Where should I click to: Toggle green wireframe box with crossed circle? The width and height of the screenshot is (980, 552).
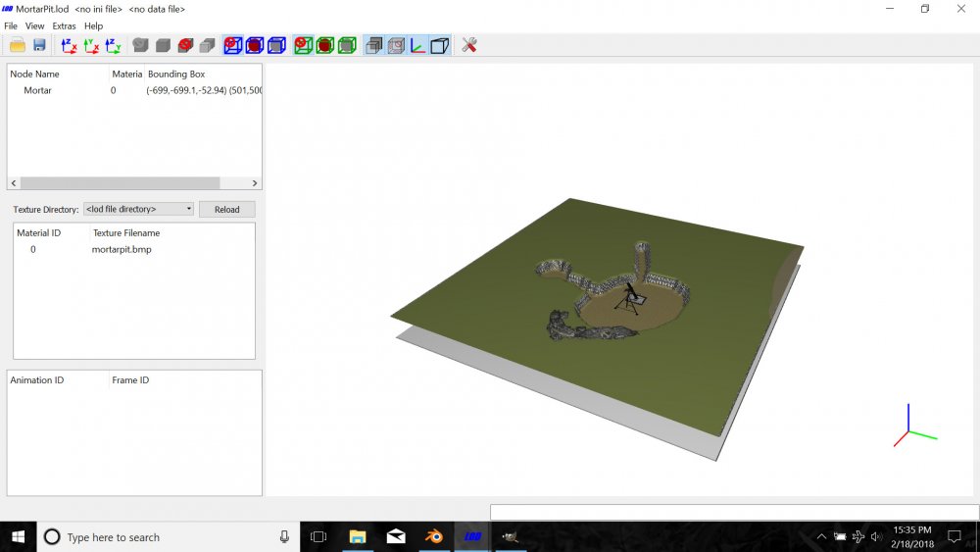point(303,45)
